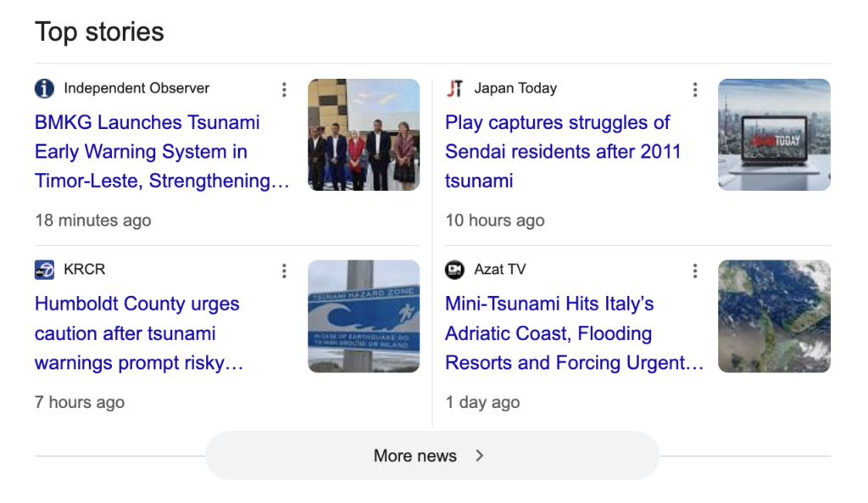Open the satellite image thumbnail for Italy story
The width and height of the screenshot is (868, 503).
(774, 316)
